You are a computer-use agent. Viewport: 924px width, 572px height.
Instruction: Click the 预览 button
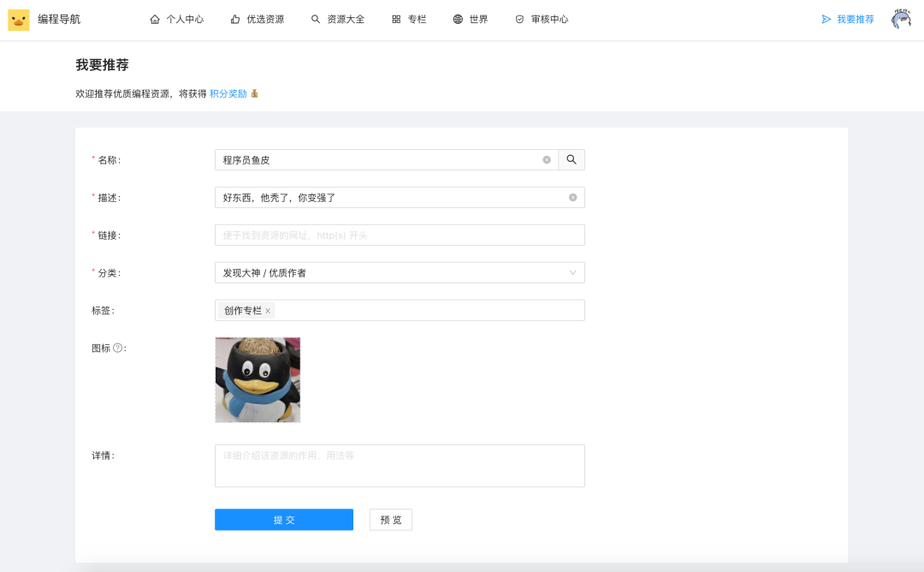pyautogui.click(x=391, y=520)
